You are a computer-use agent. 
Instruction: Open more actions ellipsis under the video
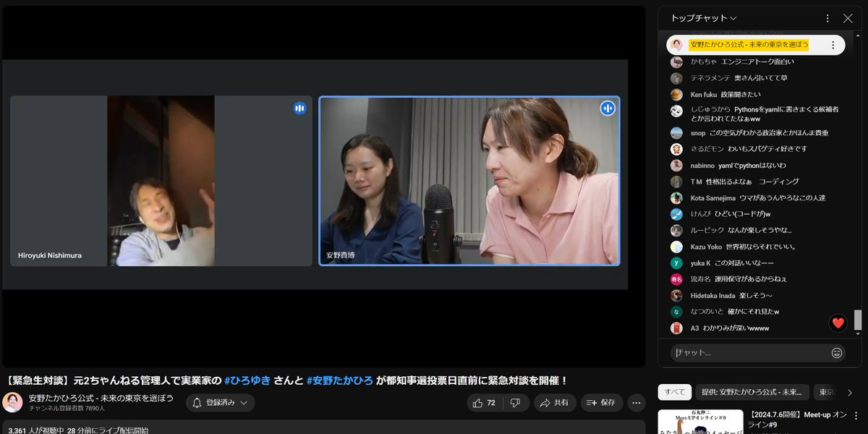point(637,403)
